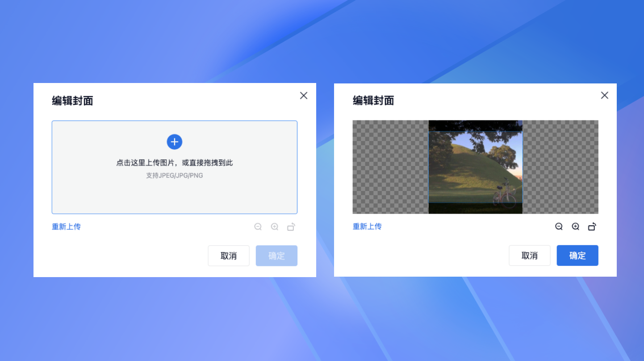Zoom in the image in right dialog
Viewport: 644px width, 361px height.
tap(576, 227)
